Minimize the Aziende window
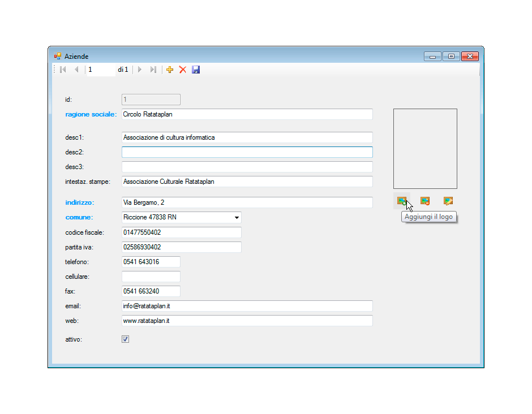 (432, 57)
